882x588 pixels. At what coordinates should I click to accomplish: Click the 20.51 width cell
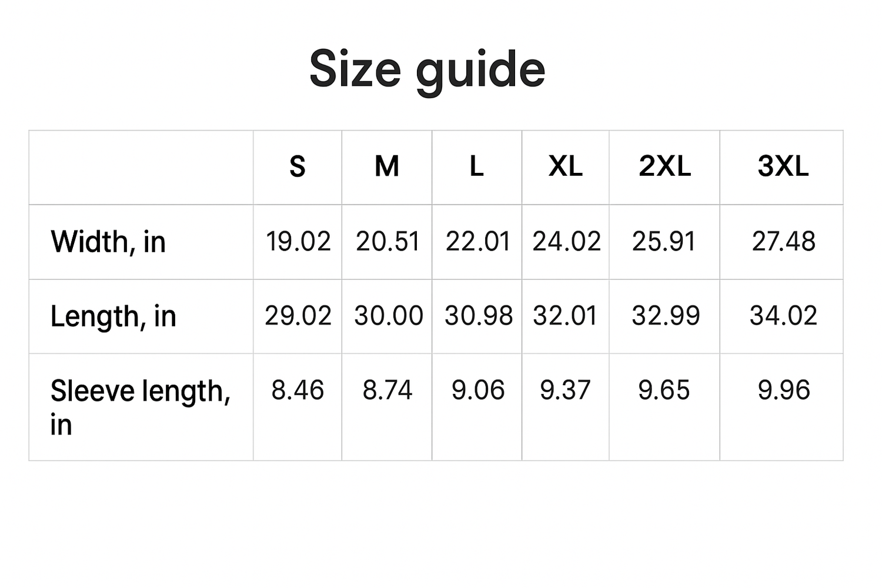pos(387,242)
